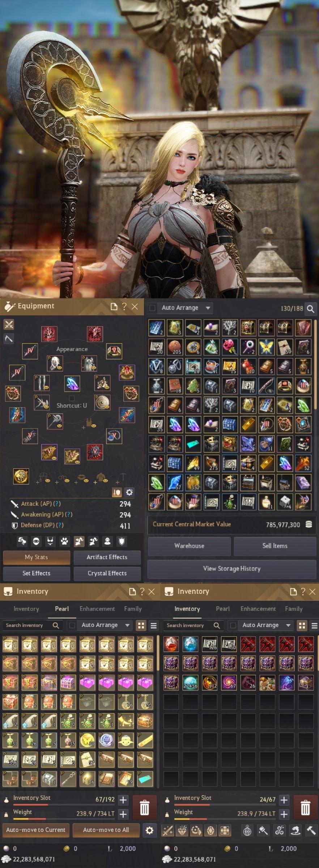Viewport: 319px width, 868px height.
Task: Open the Auto Arrange dropdown in Pearl inventory
Action: 127,625
